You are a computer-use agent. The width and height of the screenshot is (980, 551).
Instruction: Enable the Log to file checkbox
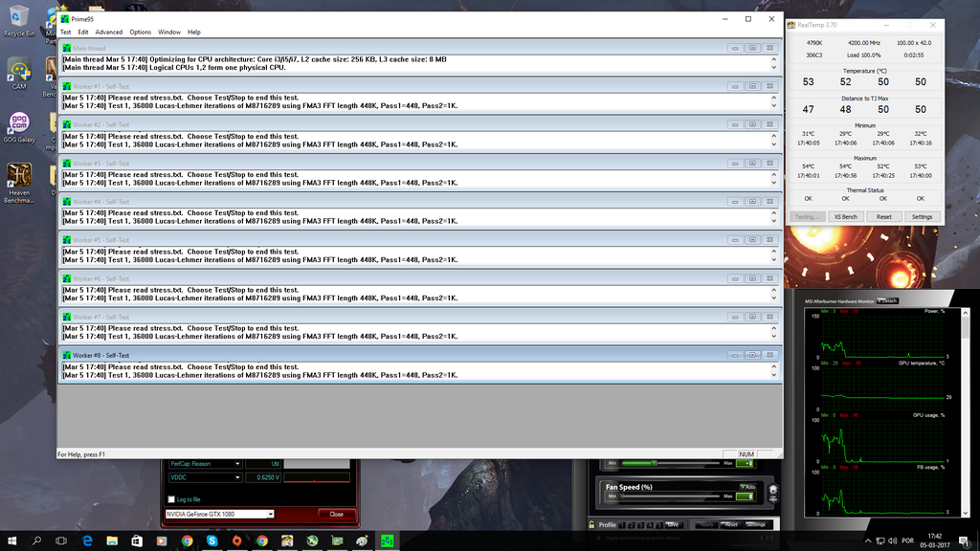(171, 499)
